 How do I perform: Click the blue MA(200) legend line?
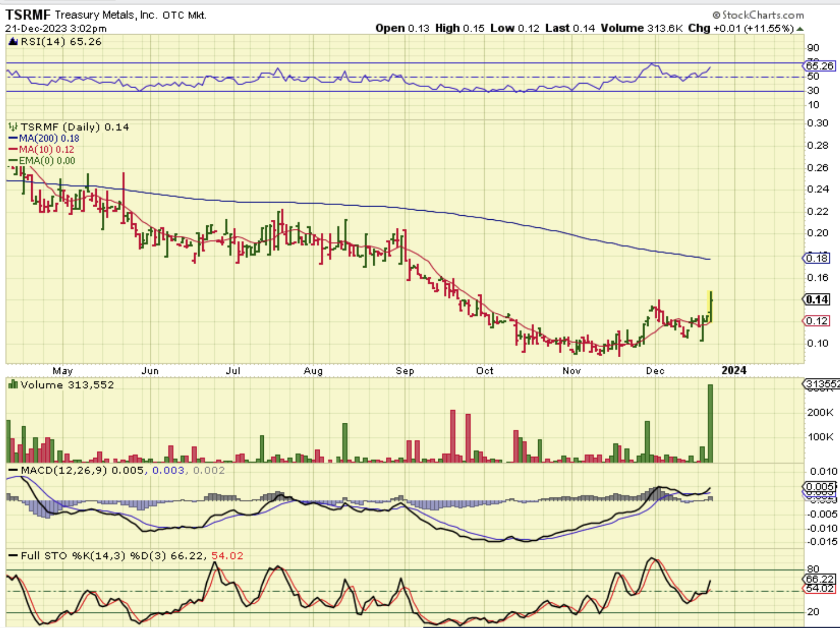pos(13,139)
